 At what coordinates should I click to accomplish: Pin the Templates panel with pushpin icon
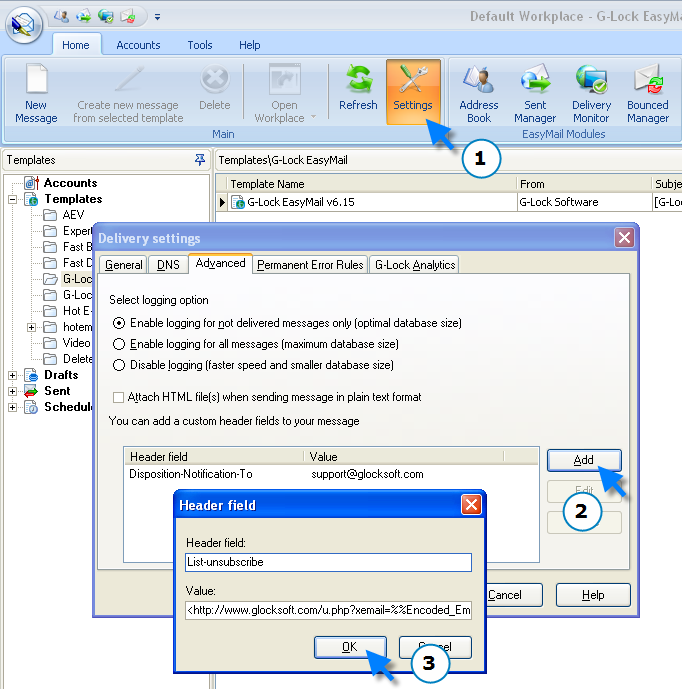point(200,160)
